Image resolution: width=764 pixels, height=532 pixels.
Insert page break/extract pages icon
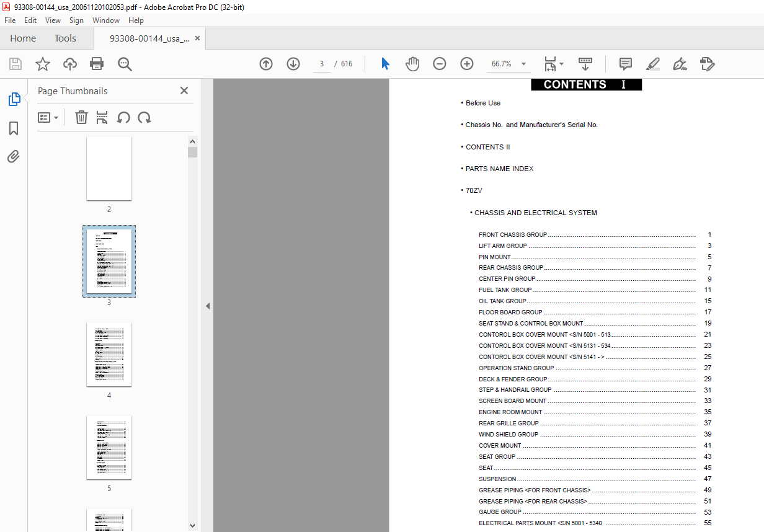[x=102, y=117]
